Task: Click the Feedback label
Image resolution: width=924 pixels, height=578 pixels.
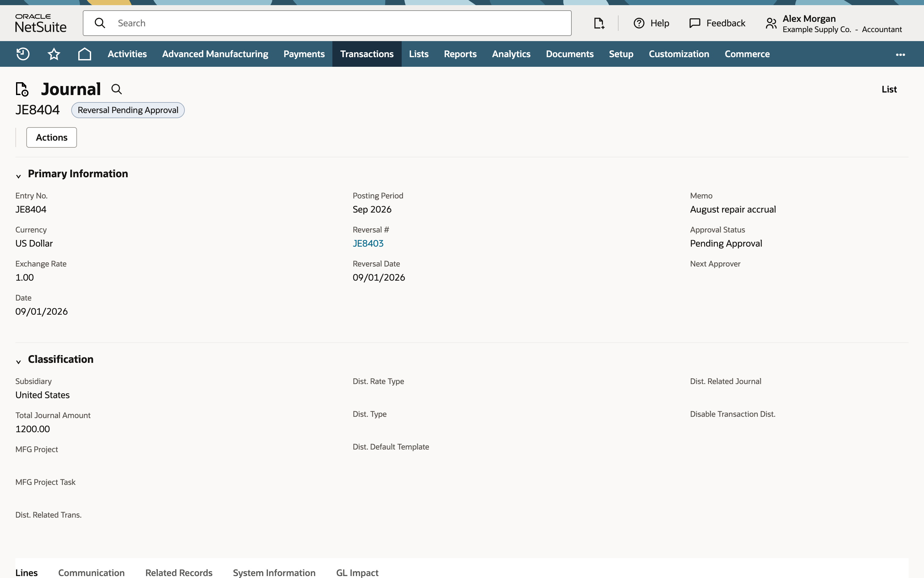Action: click(x=725, y=23)
